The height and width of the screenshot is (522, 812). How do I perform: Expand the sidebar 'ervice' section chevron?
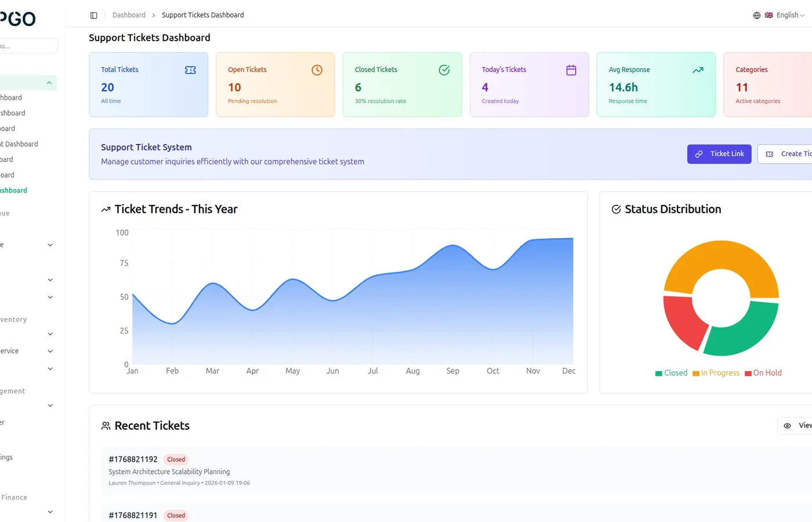(x=50, y=351)
